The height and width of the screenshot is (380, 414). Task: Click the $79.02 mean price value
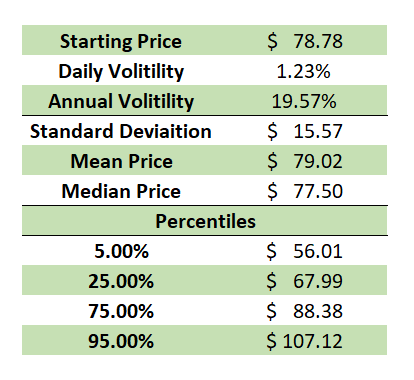pos(305,161)
